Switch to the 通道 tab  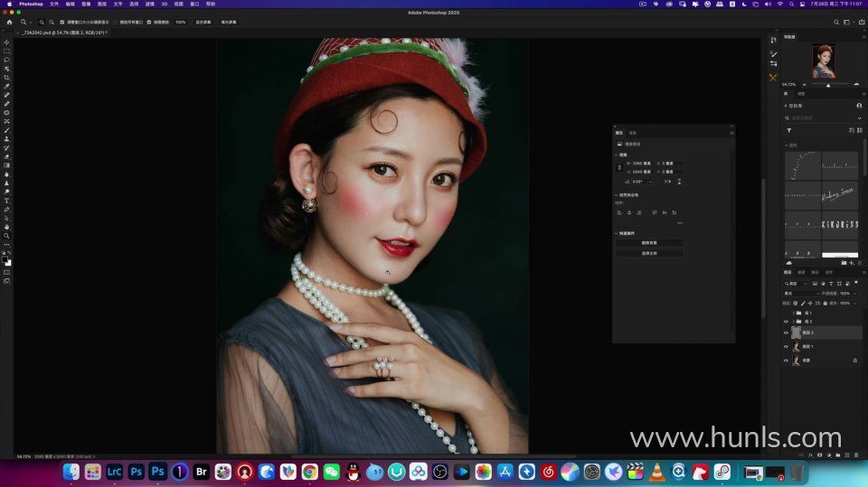(801, 272)
